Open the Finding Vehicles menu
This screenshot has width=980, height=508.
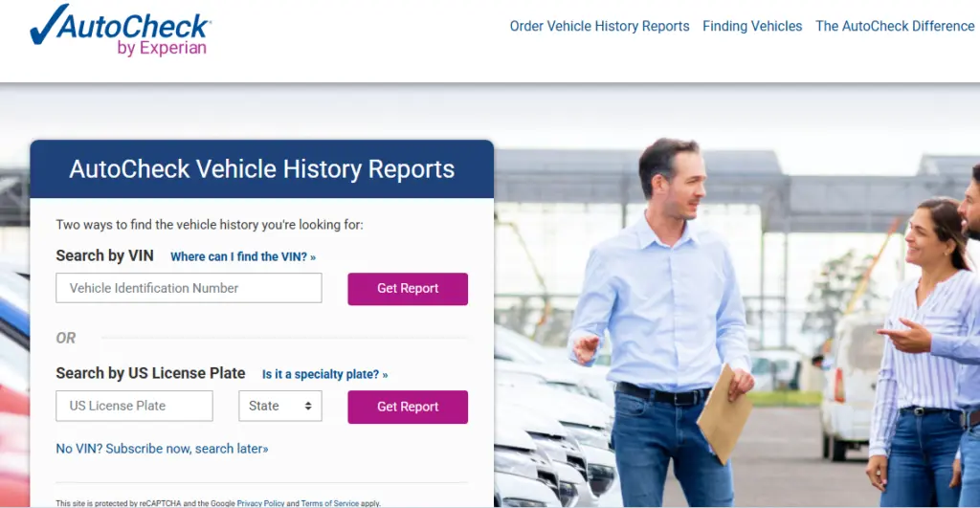752,26
